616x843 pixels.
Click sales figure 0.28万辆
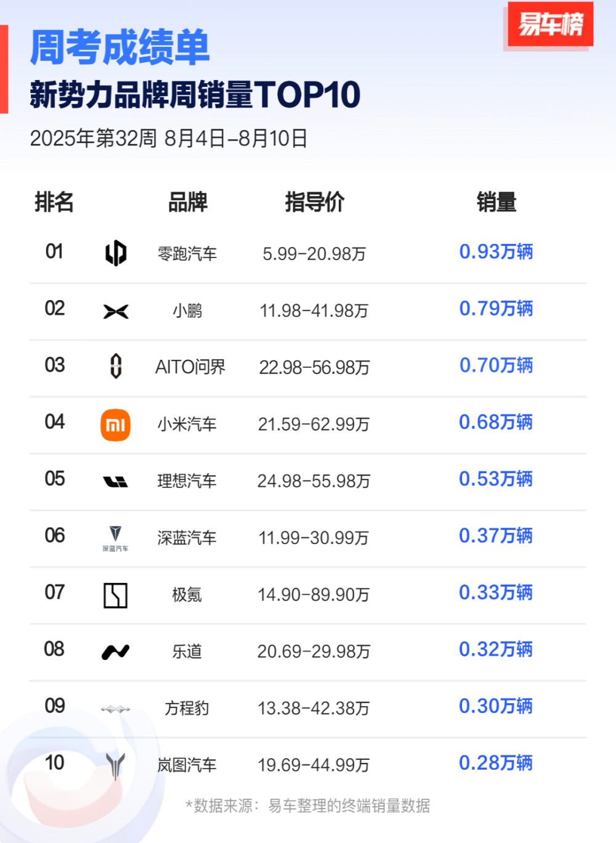click(496, 763)
